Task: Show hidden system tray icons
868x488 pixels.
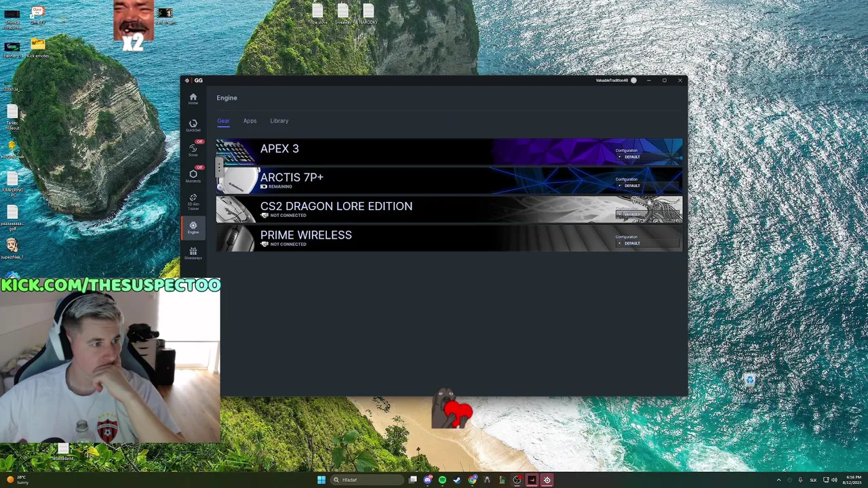Action: click(778, 480)
